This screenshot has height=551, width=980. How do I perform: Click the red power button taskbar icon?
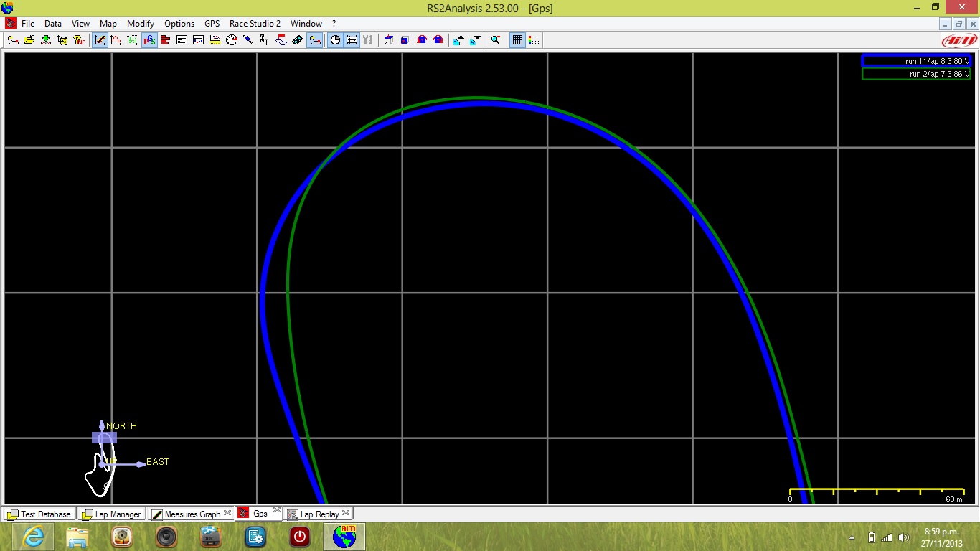click(300, 537)
